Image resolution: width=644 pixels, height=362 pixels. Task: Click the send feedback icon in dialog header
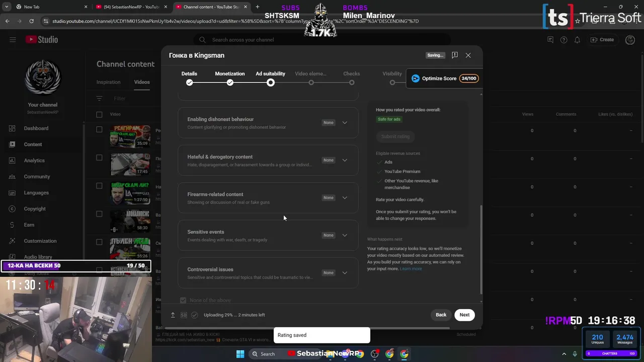click(x=455, y=55)
